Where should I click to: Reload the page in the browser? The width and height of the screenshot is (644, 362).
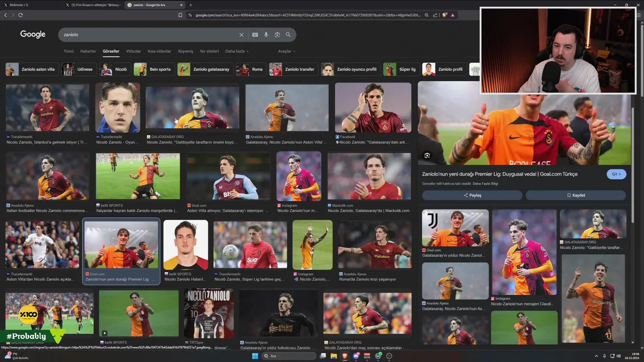tap(21, 15)
